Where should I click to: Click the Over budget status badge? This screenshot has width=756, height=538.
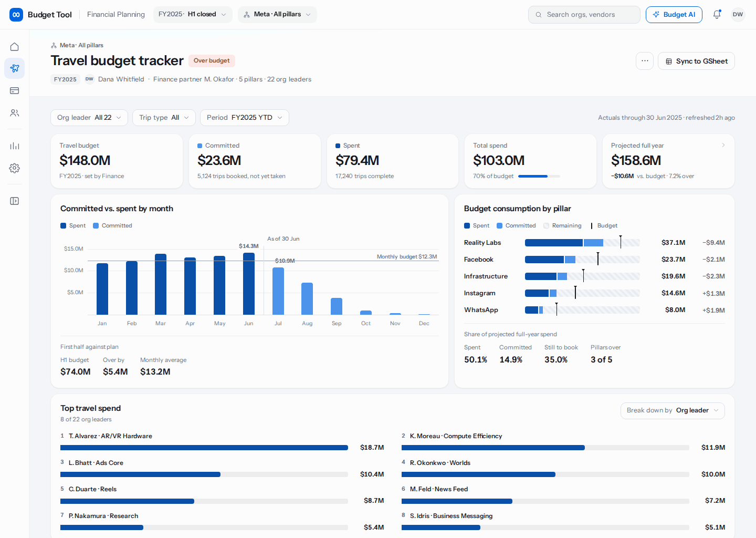[x=212, y=61]
